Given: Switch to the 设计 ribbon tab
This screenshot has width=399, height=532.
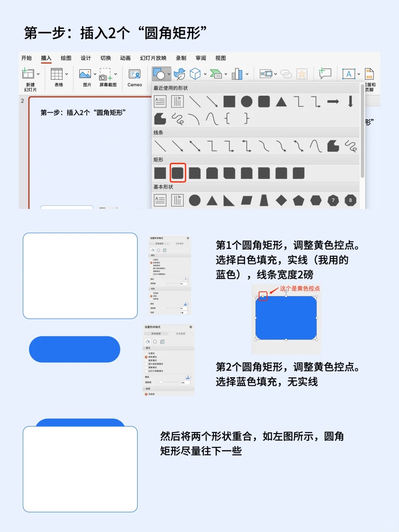Looking at the screenshot, I should pos(86,58).
